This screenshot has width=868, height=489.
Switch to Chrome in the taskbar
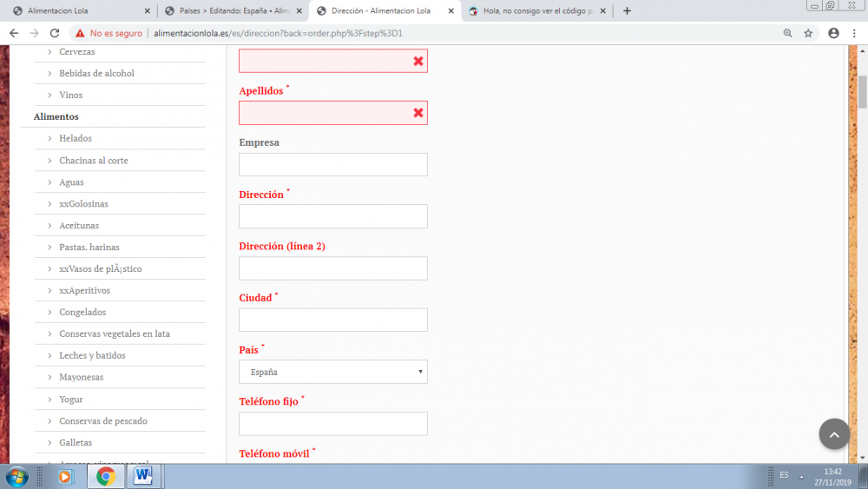[106, 476]
